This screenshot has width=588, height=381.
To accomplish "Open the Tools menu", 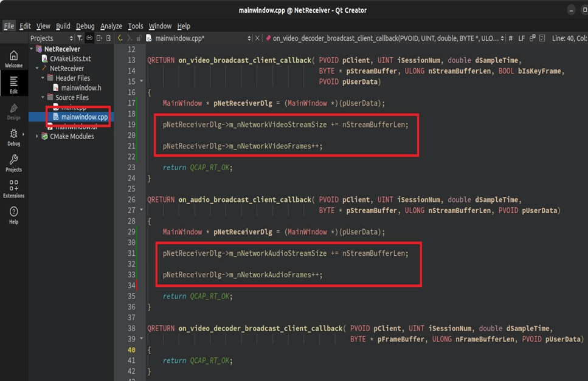I will [136, 26].
